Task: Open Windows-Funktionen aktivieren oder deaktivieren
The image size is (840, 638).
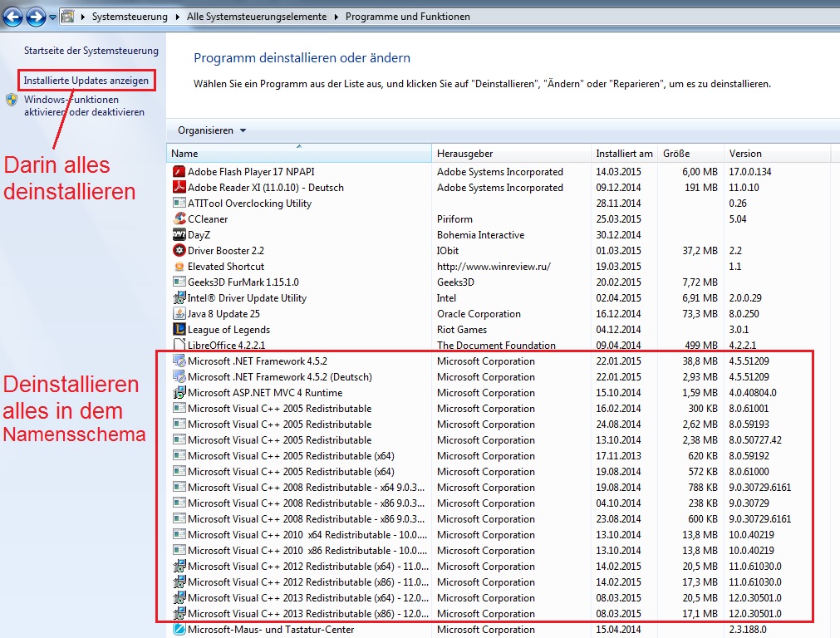Action: tap(84, 106)
